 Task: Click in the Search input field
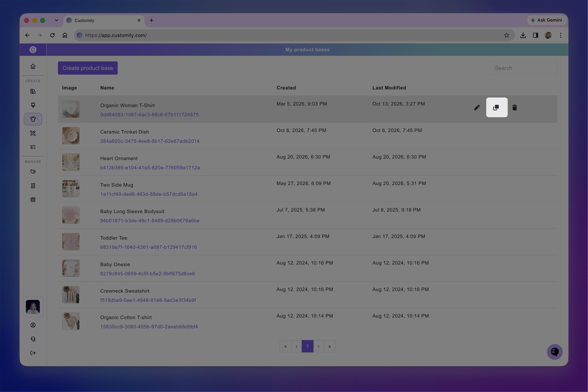tap(523, 68)
